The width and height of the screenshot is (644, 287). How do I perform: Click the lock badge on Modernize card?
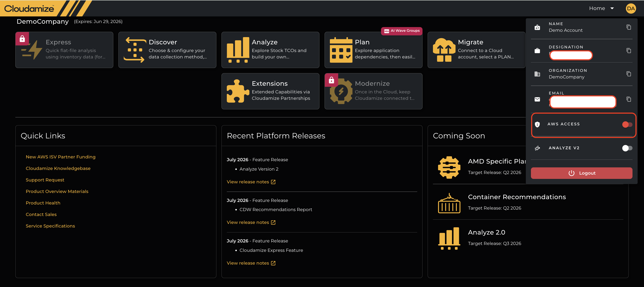pyautogui.click(x=332, y=80)
